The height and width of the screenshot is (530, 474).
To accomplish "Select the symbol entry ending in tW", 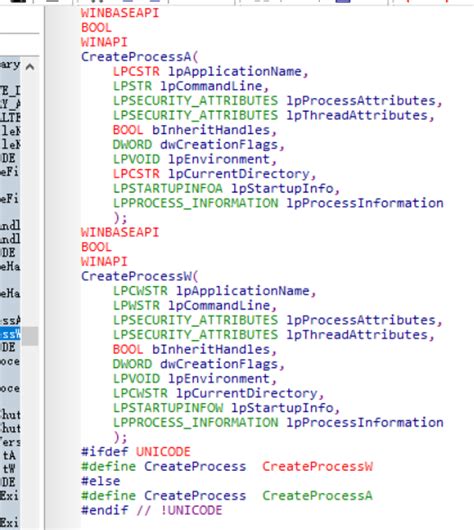I will (x=9, y=469).
